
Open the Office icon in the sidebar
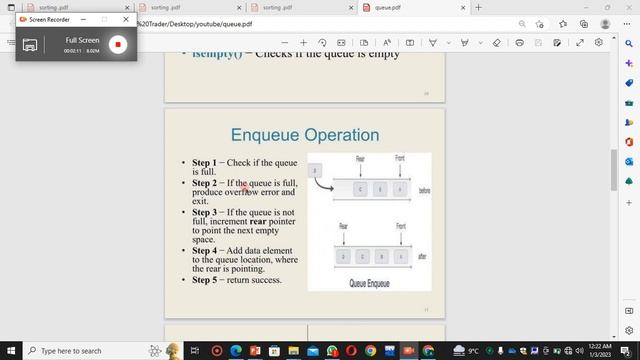tap(629, 142)
